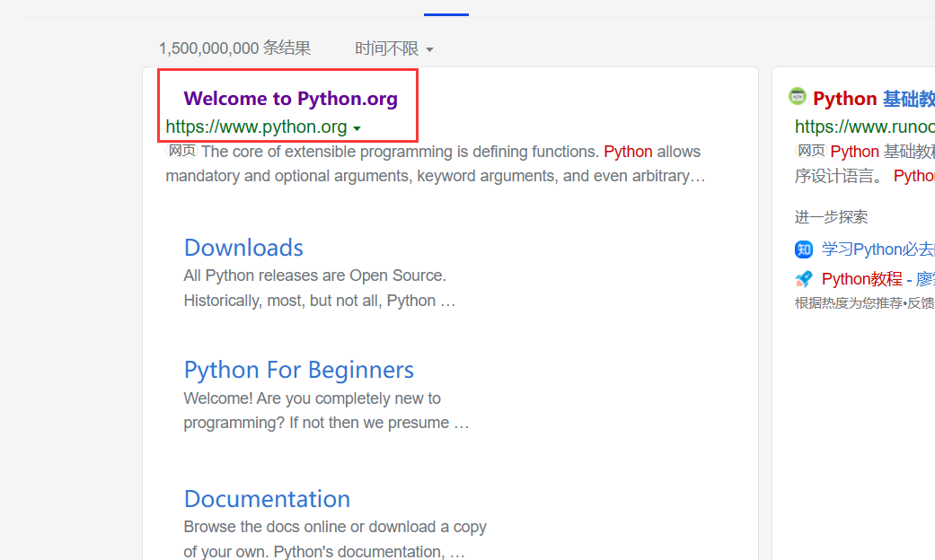This screenshot has width=935, height=560.
Task: Click the 'Browse the docs online' description
Action: click(335, 539)
